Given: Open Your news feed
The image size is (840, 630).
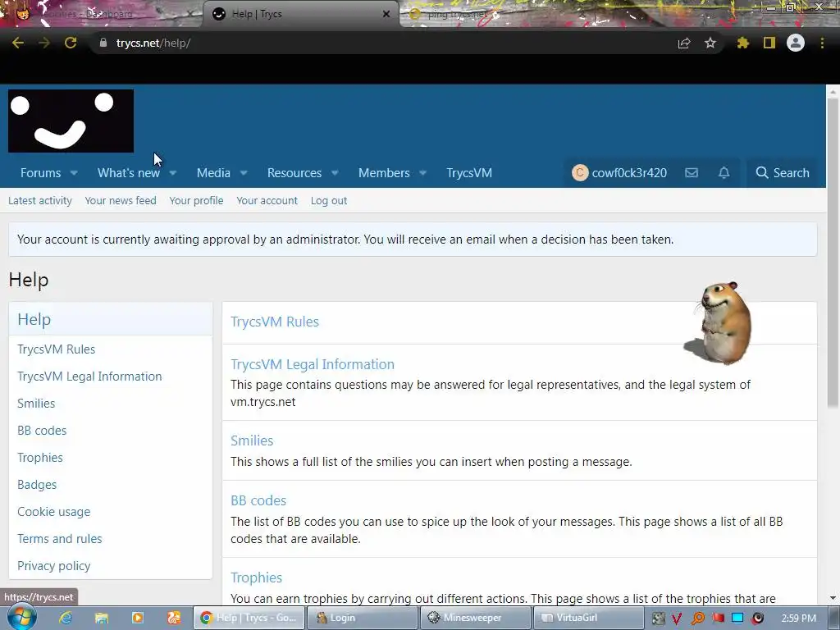Looking at the screenshot, I should 121,200.
